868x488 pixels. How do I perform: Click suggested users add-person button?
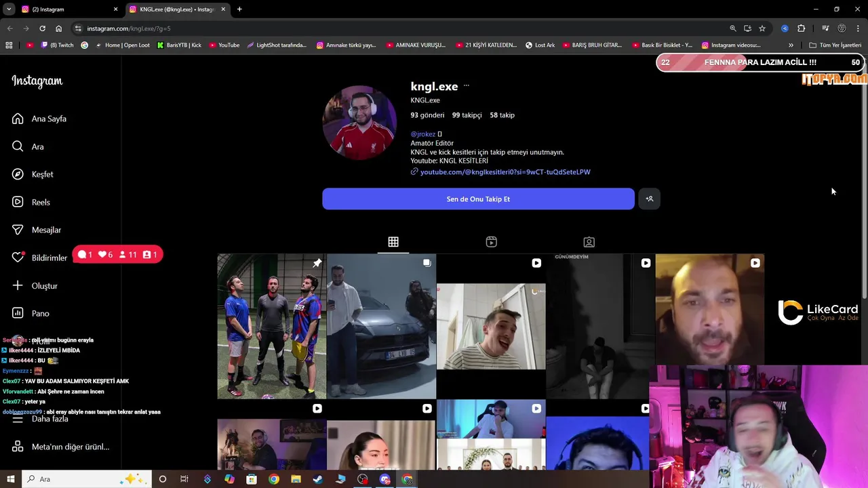click(x=649, y=199)
